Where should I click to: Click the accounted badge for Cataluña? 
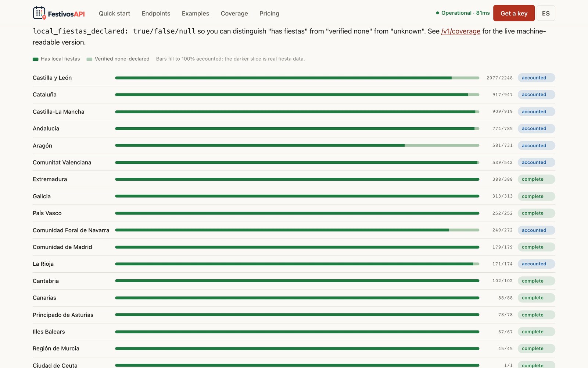pos(536,95)
